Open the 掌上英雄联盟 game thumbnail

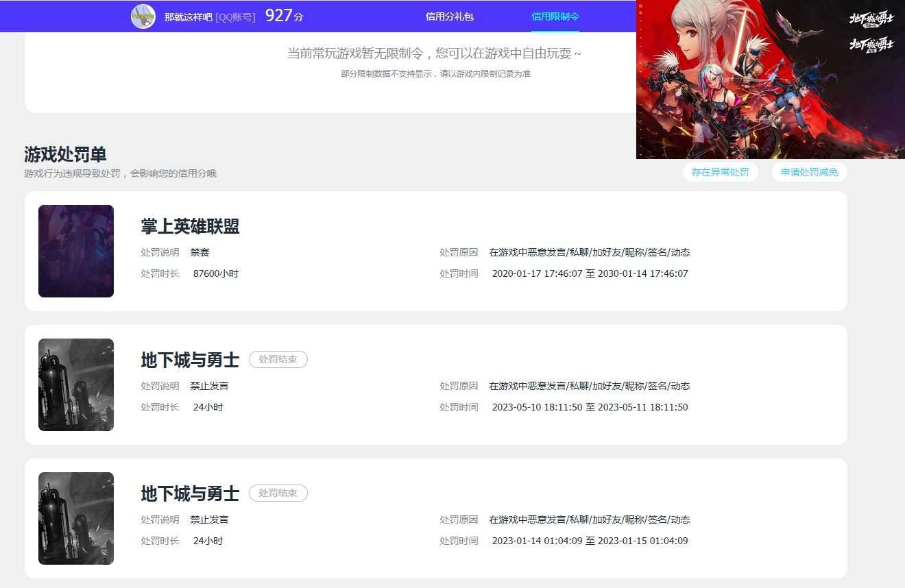[76, 251]
